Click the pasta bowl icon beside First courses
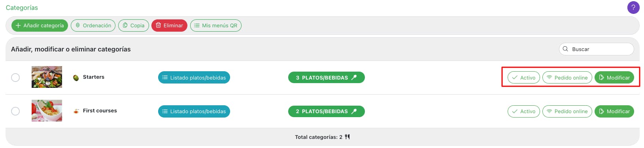 point(76,111)
